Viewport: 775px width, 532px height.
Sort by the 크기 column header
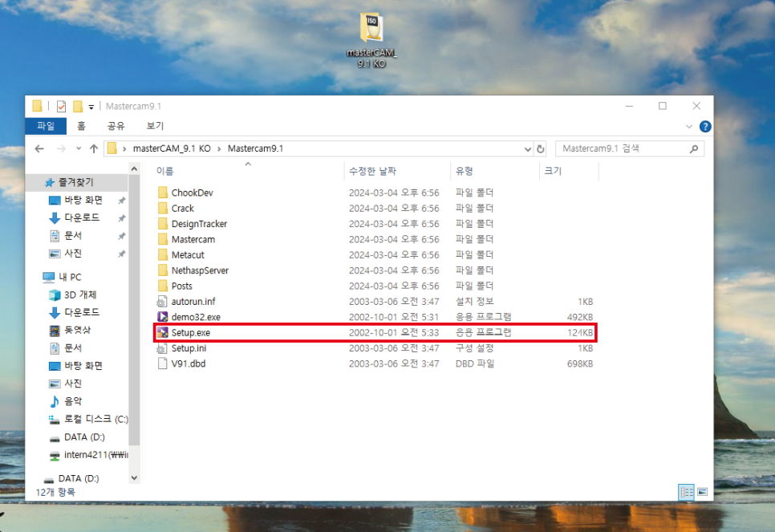coord(553,171)
